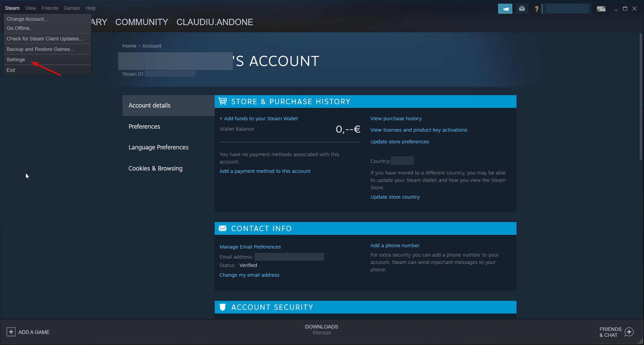The height and width of the screenshot is (345, 644).
Task: Click the Add a Game plus icon
Action: [x=11, y=332]
